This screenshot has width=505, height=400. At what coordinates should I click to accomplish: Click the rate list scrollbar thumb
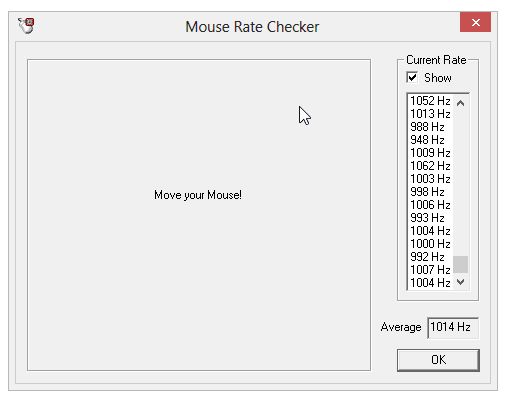(x=461, y=264)
